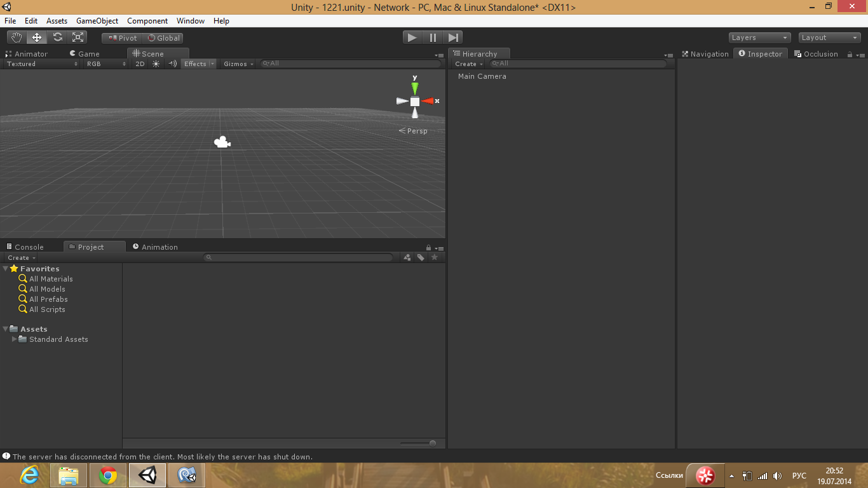Open the Layout dropdown
The width and height of the screenshot is (868, 488).
[830, 37]
